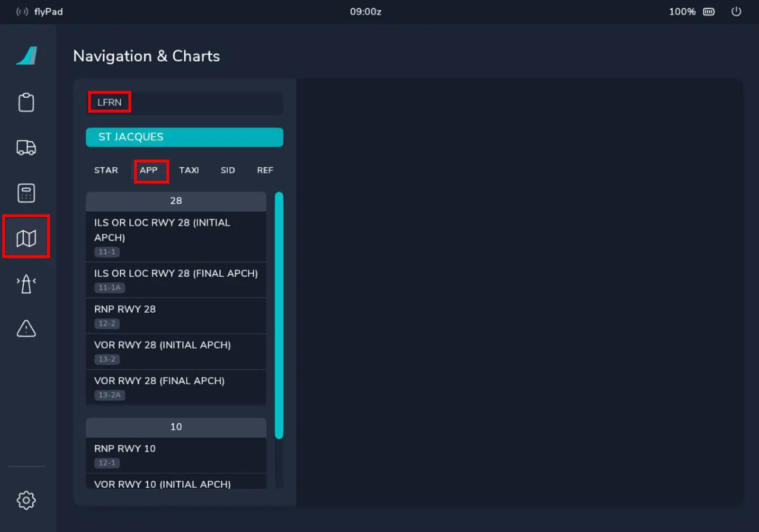Screen dimensions: 759x532
Task: Open the Ground services truck page
Action: tap(26, 148)
